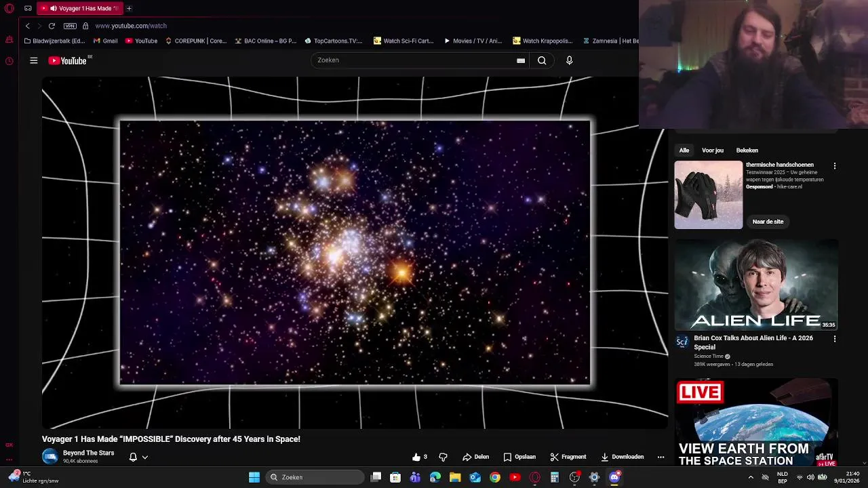The height and width of the screenshot is (488, 868).
Task: Open Task View on the taskbar
Action: 376,477
